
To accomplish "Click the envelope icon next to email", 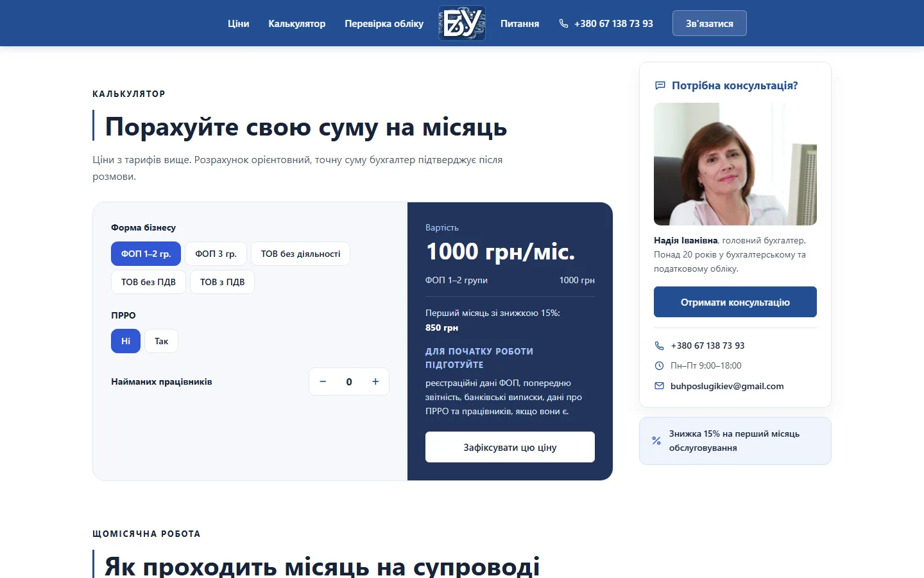I will coord(659,386).
